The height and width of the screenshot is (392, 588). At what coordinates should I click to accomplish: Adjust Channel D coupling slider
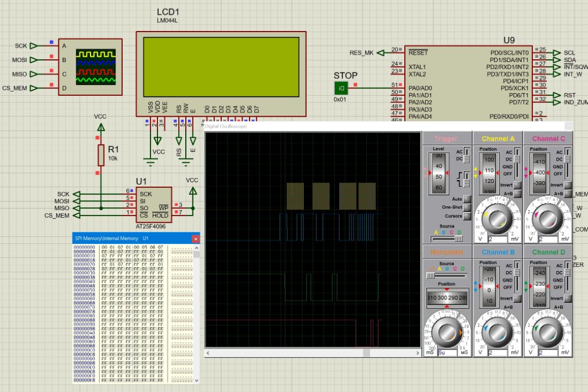[x=567, y=277]
